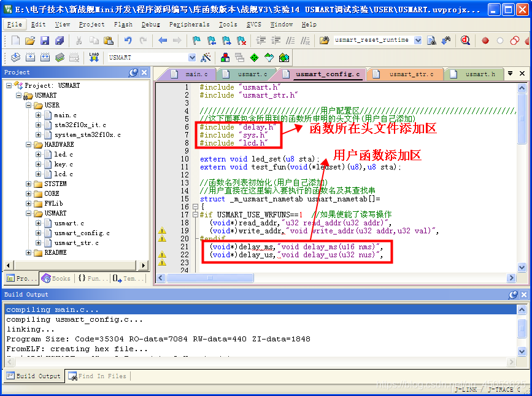Collapse the HARDWARE folder
This screenshot has width=532, height=396.
click(28, 144)
